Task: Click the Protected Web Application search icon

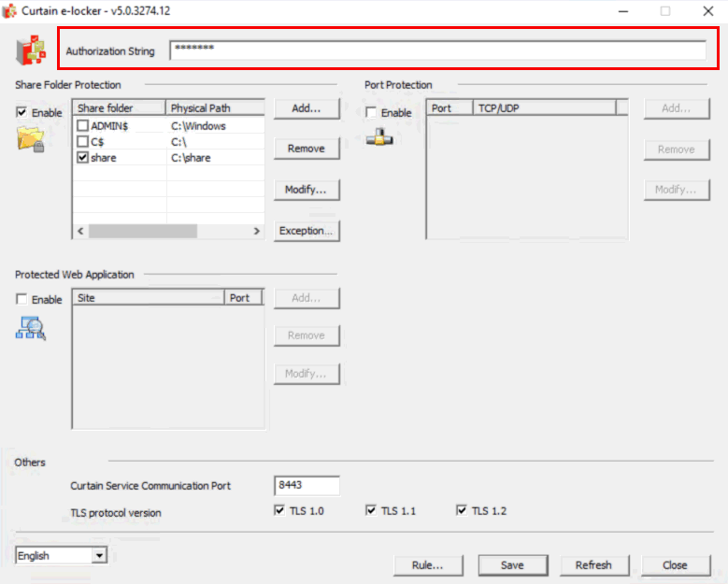Action: (x=31, y=327)
